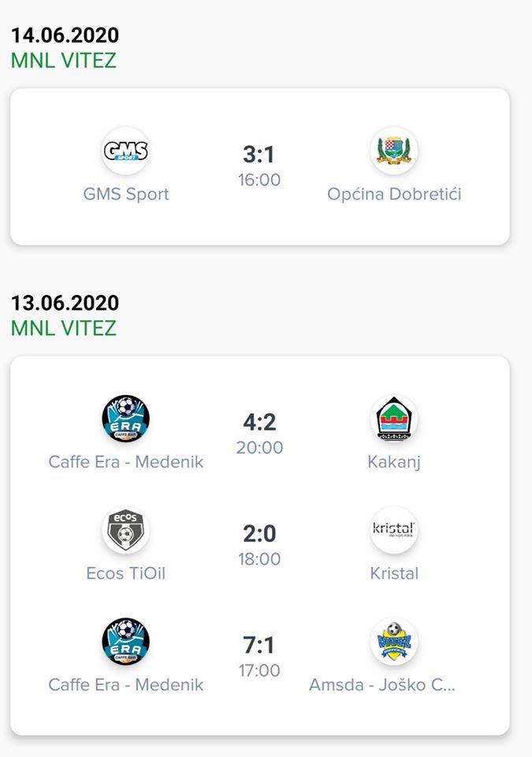
Task: Select the Kristal team logo
Action: pyautogui.click(x=394, y=530)
